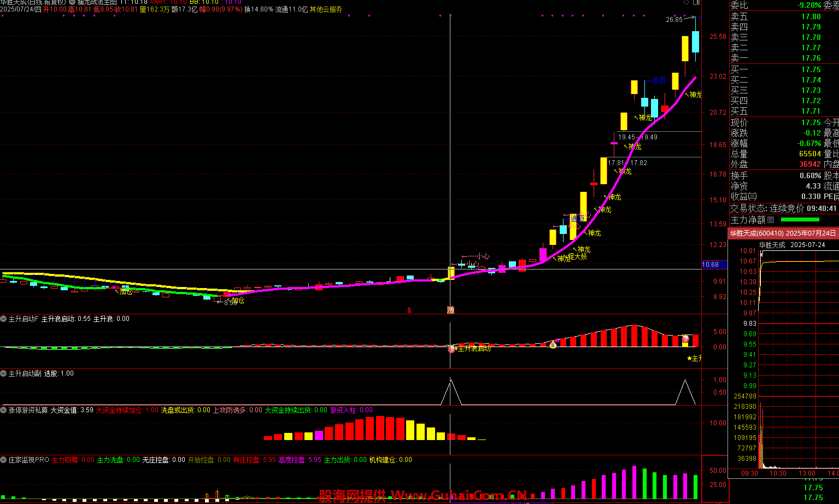Click the red S marker under the chart
Image resolution: width=839 pixels, height=504 pixels.
coord(409,310)
